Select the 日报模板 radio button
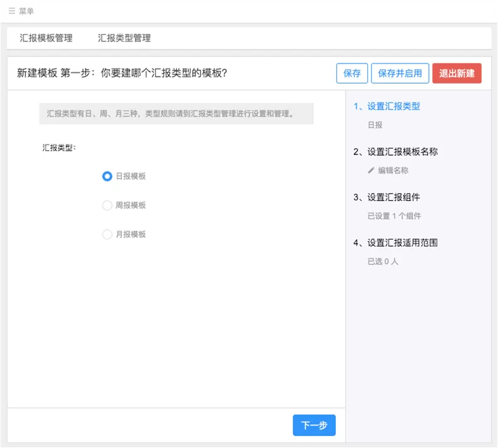This screenshot has width=498, height=448. point(107,176)
